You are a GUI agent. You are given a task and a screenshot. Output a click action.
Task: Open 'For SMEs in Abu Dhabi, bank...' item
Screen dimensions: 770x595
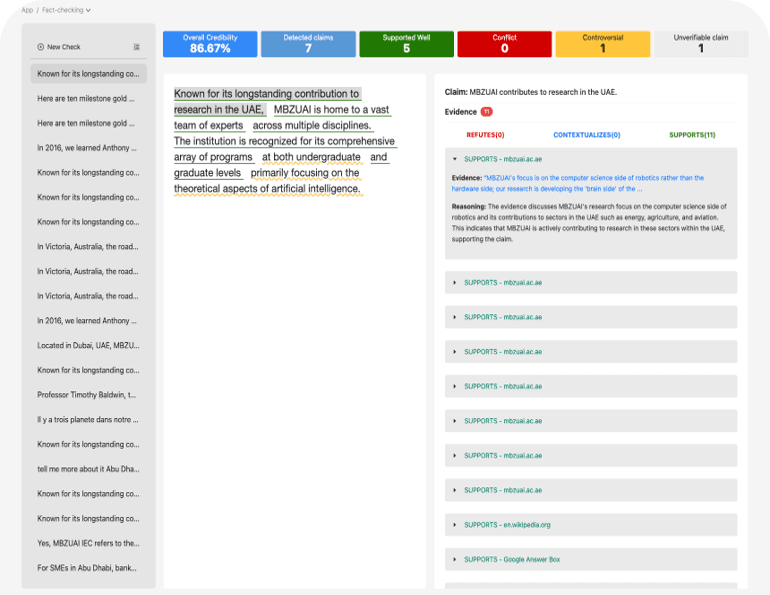(88, 568)
